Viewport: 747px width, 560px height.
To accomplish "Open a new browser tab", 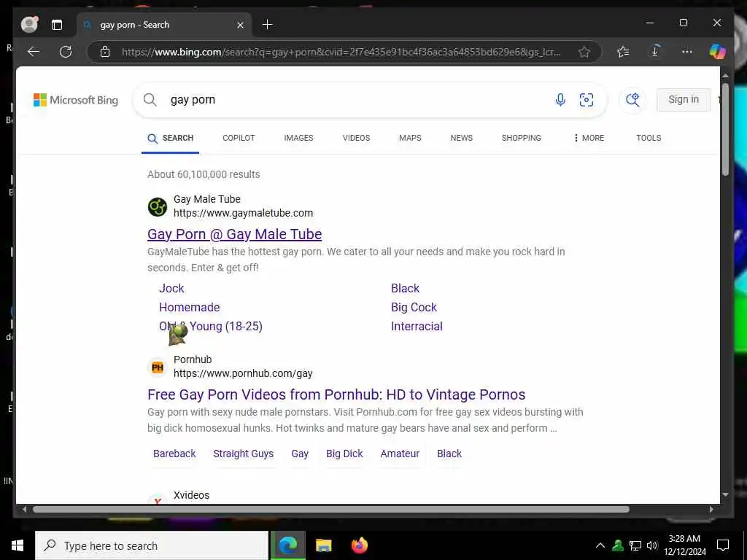I will [x=267, y=24].
